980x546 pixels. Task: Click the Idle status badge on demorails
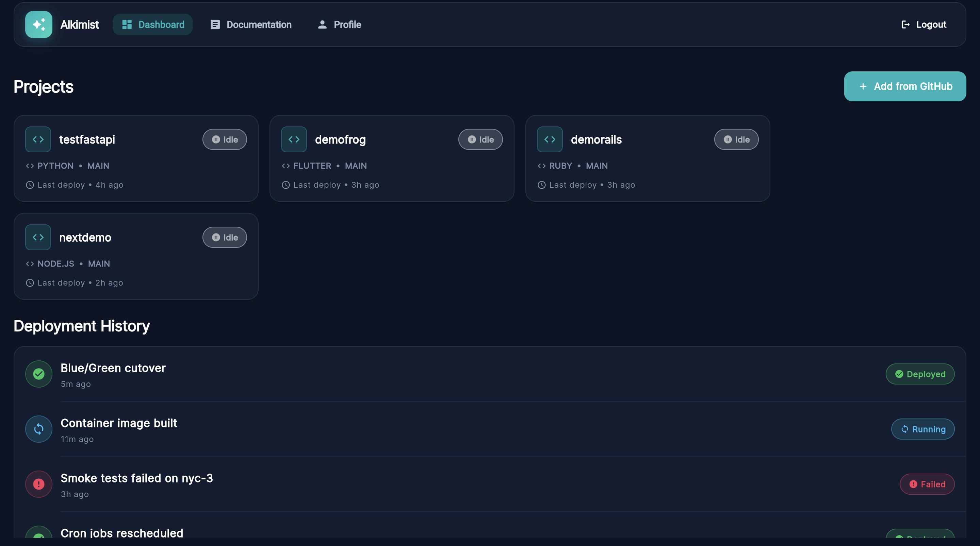click(736, 139)
